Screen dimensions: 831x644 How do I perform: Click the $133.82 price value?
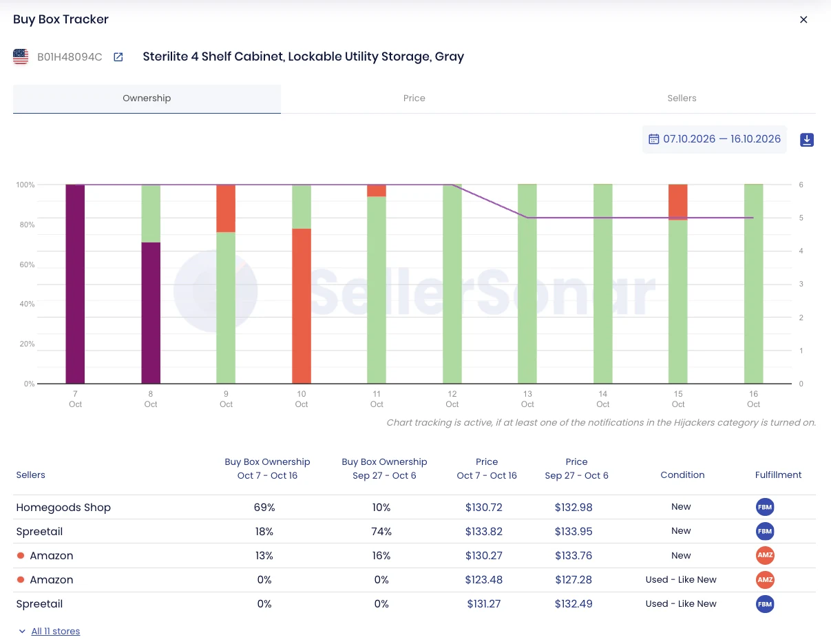[484, 532]
